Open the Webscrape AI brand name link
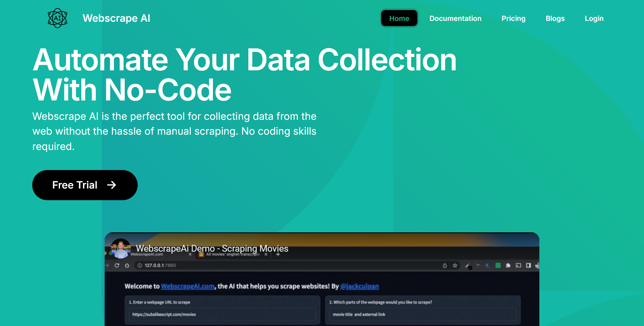 [x=116, y=18]
